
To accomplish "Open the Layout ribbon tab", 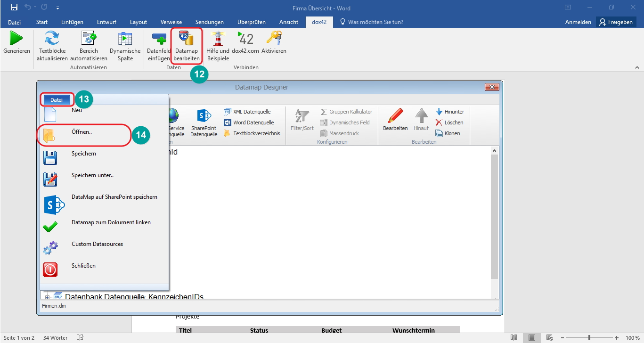I will [139, 22].
